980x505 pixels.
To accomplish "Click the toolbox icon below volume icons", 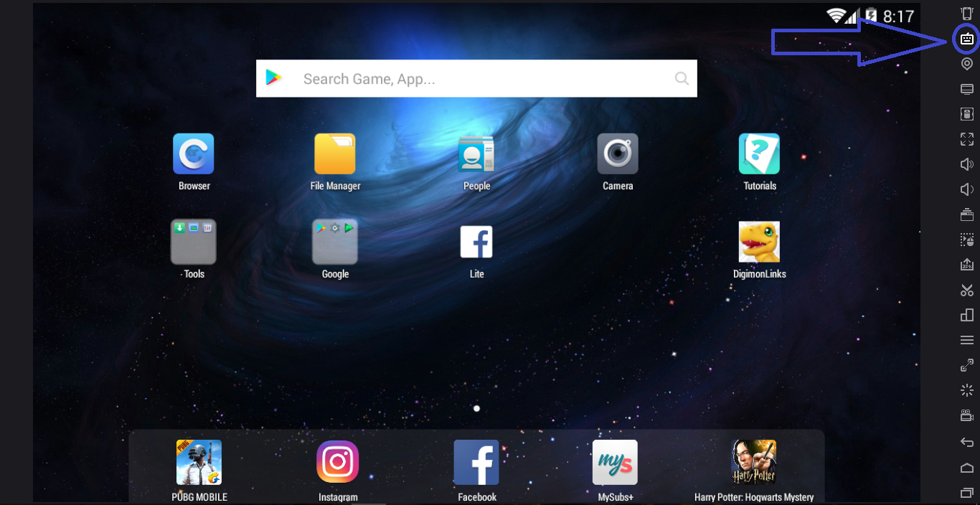I will coord(967,214).
